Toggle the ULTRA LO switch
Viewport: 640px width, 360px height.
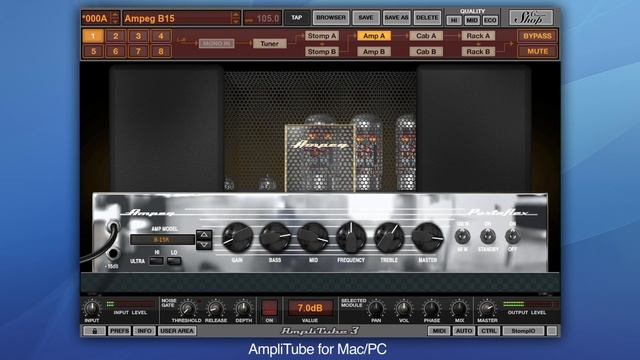(x=174, y=261)
